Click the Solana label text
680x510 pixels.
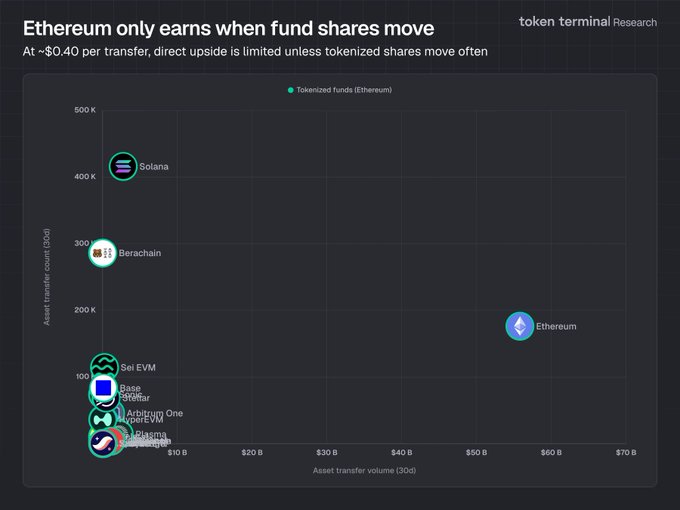coord(154,167)
